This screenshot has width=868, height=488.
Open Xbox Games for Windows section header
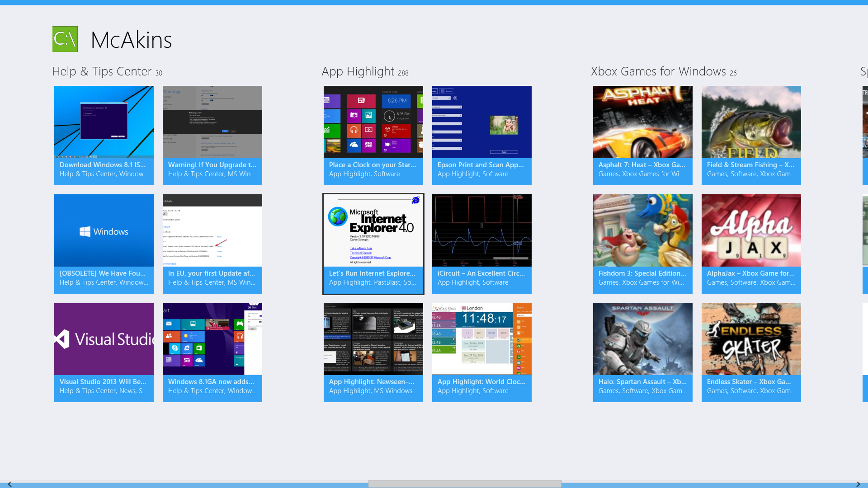658,71
